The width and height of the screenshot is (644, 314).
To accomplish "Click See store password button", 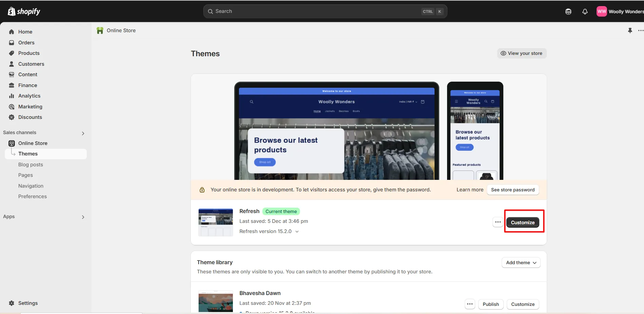I will coord(512,190).
